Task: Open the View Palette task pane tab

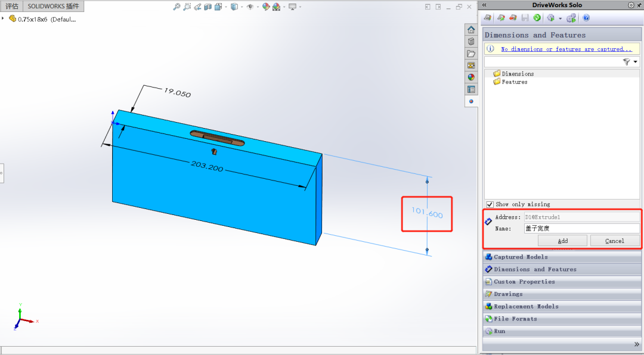Action: pos(471,66)
